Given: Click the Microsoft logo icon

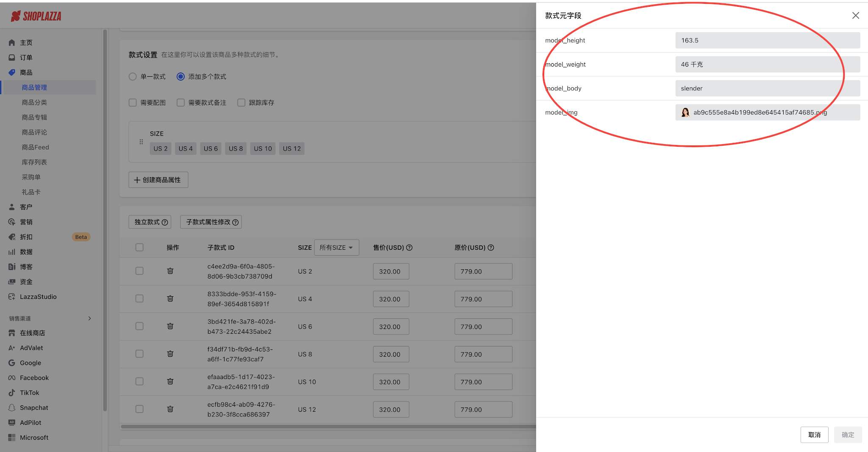Looking at the screenshot, I should [x=12, y=438].
